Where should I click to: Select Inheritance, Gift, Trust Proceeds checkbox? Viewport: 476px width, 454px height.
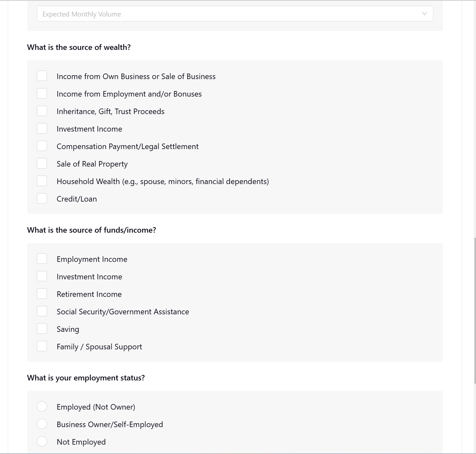coord(42,111)
